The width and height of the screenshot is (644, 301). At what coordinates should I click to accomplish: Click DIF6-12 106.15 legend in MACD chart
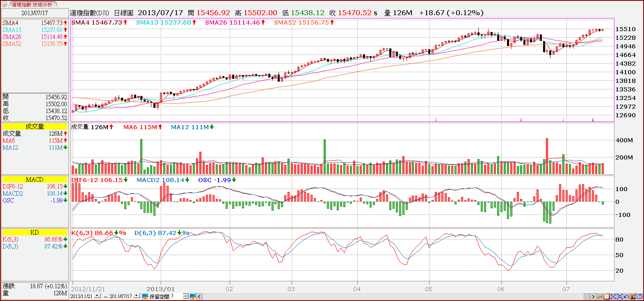click(100, 180)
